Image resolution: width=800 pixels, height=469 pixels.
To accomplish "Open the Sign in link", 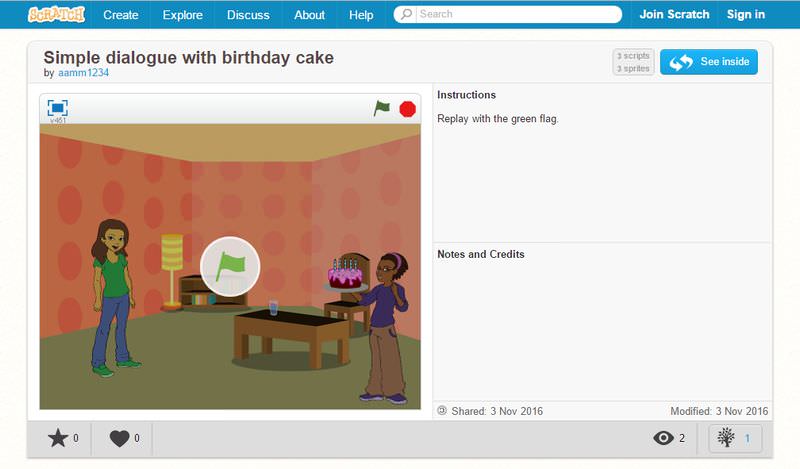I will click(746, 14).
